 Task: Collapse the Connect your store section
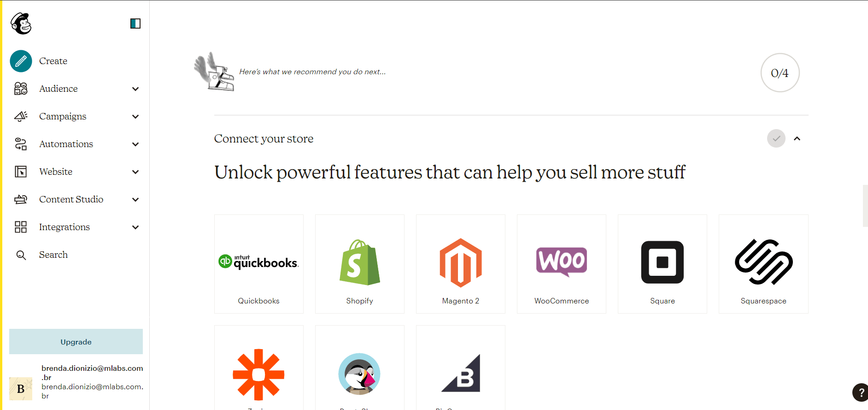[797, 138]
